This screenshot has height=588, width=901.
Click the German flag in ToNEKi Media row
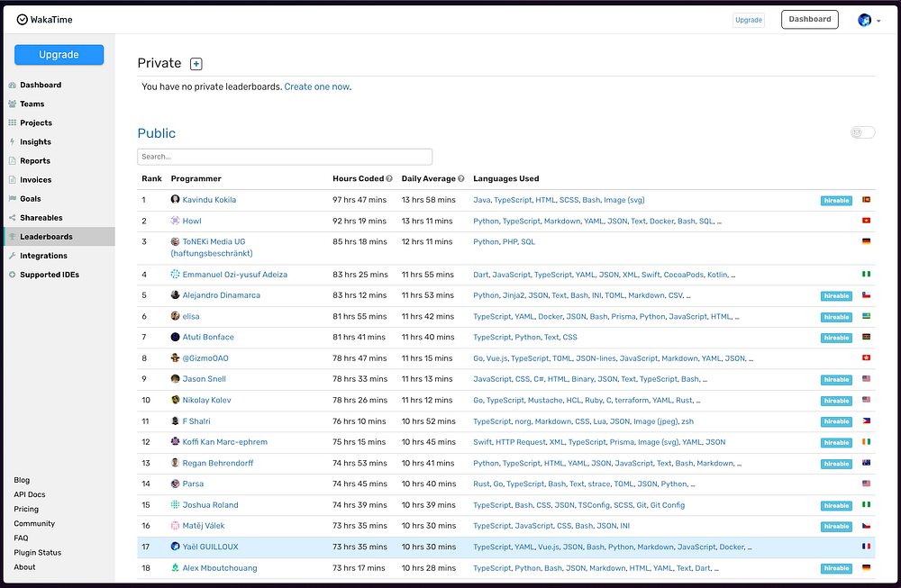coord(866,241)
